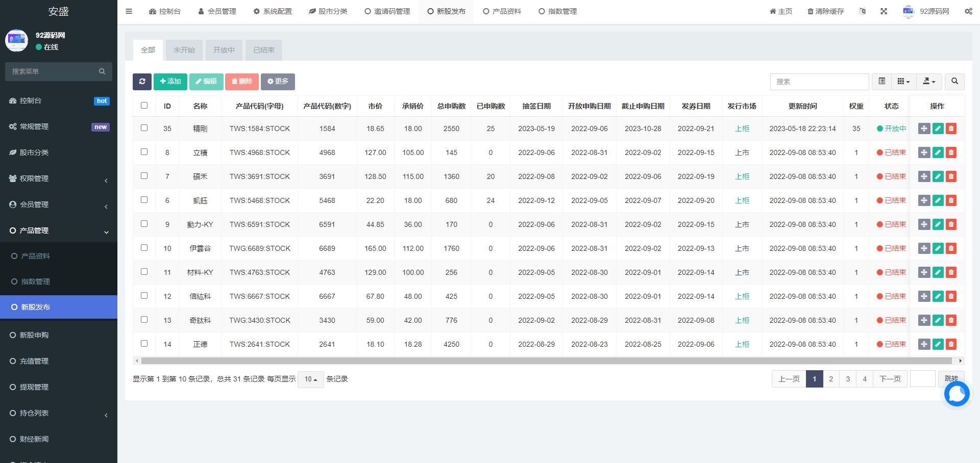Go to page 2 of results
This screenshot has height=463, width=980.
tap(831, 379)
